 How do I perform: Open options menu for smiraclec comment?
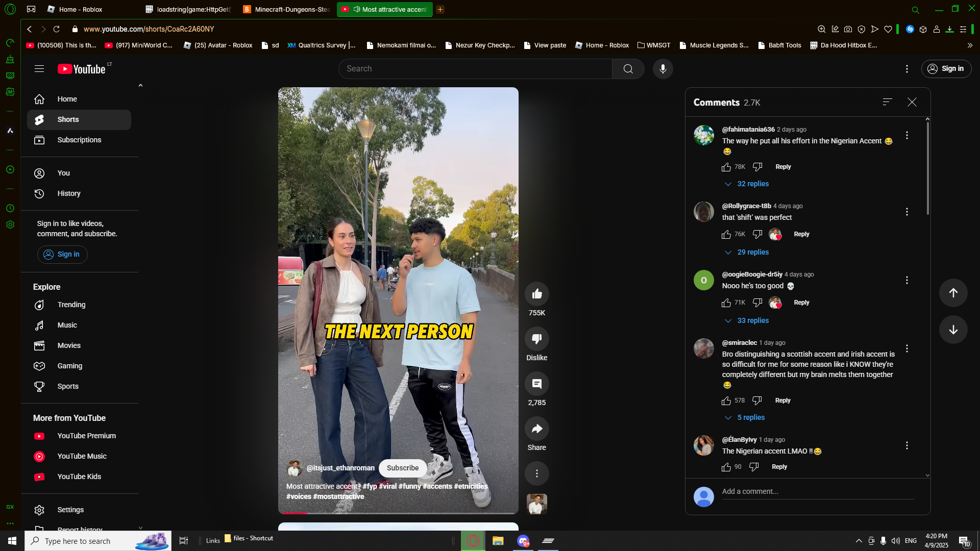coord(907,348)
